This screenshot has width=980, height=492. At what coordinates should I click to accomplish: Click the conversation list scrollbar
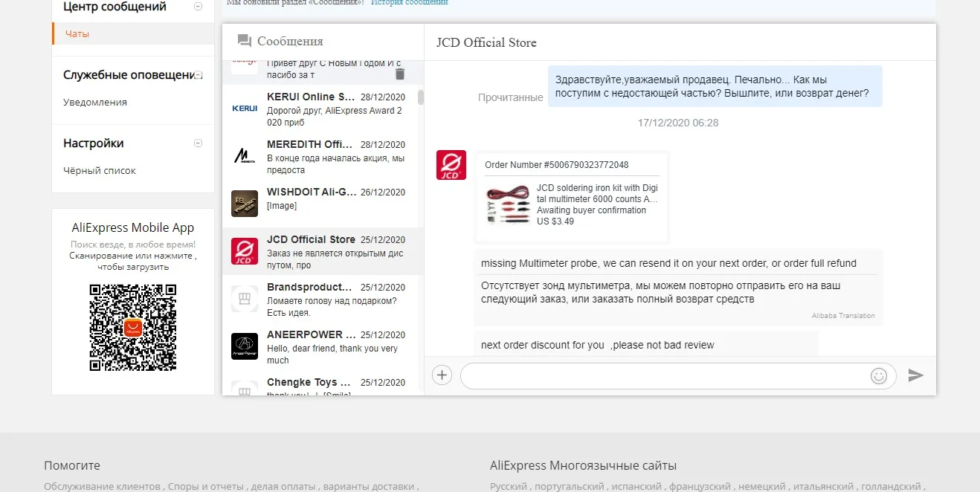point(421,97)
